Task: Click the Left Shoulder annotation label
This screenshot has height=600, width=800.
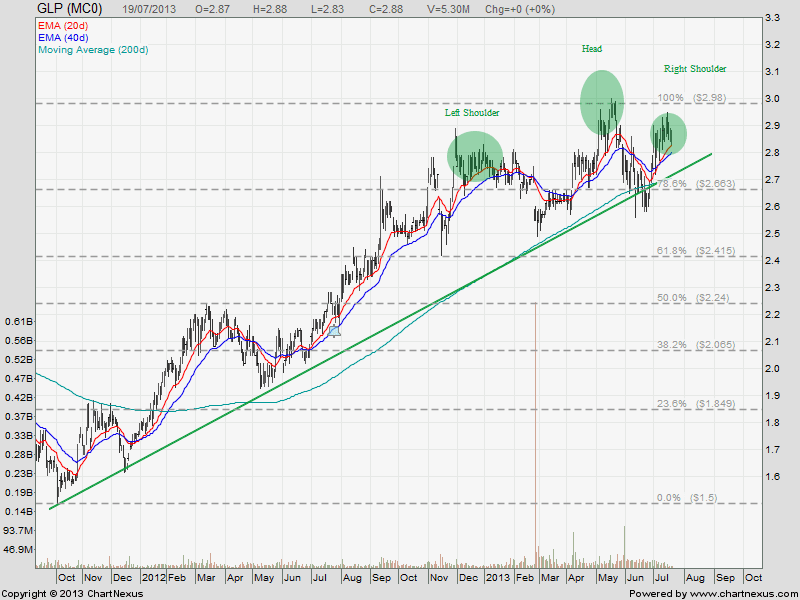Action: (x=472, y=113)
